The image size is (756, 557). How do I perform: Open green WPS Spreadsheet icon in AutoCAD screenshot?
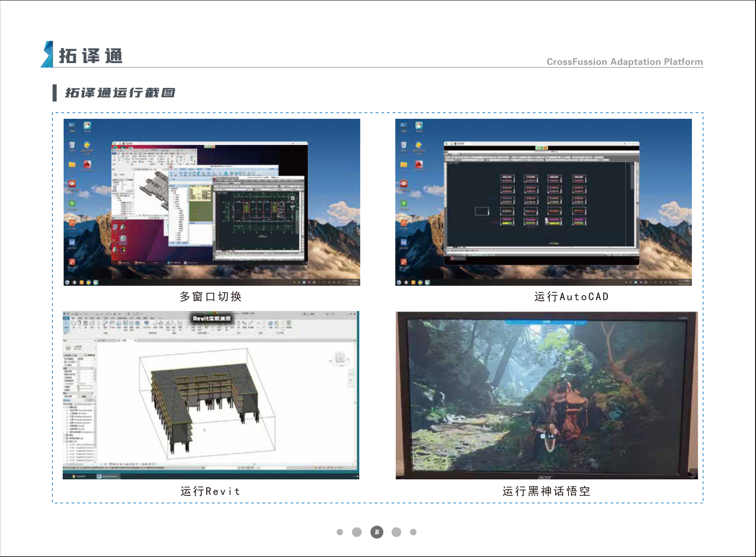coord(403,203)
